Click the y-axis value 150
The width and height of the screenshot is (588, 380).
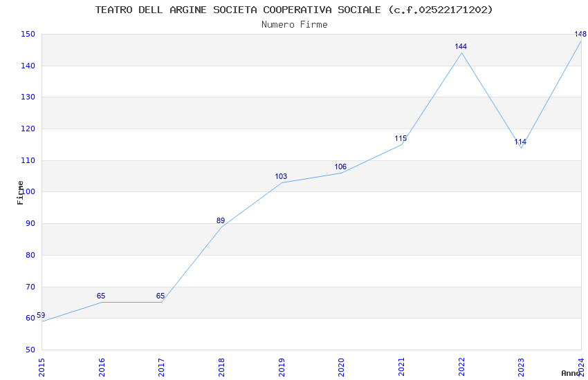point(28,34)
